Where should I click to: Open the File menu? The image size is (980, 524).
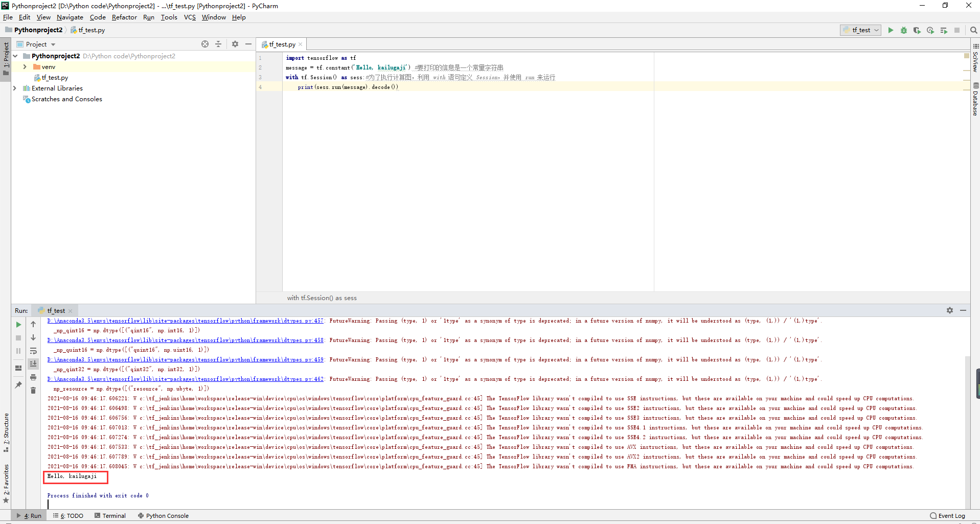(8, 17)
